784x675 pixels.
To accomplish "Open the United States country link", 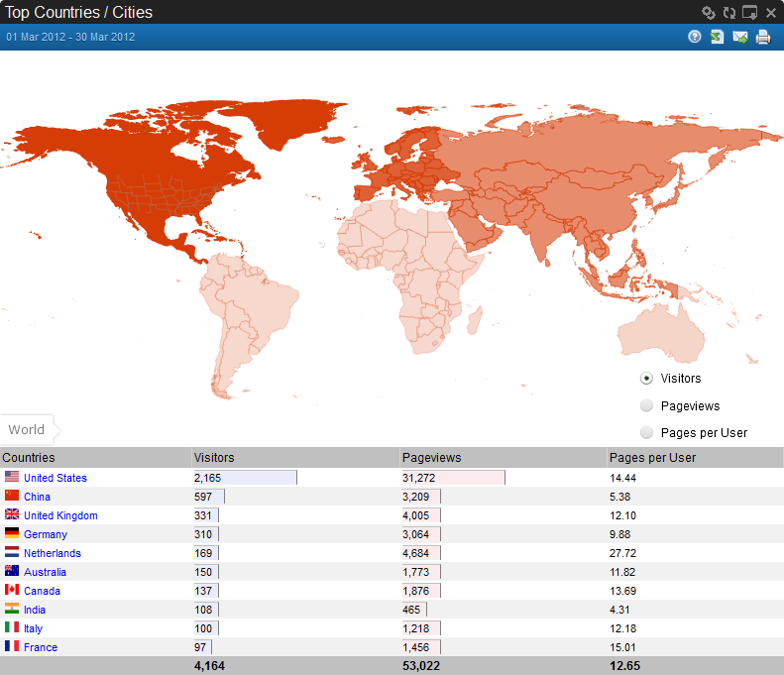I will click(x=56, y=478).
